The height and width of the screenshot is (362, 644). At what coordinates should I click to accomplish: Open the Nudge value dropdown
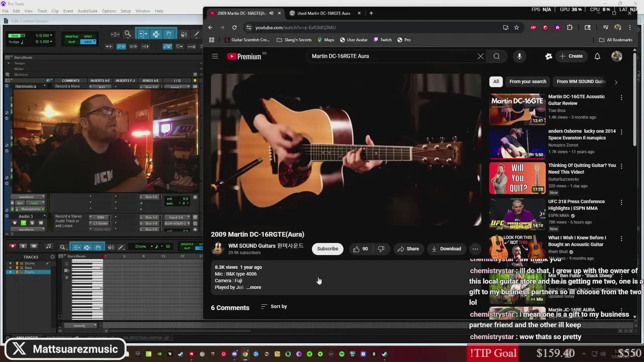[x=52, y=42]
